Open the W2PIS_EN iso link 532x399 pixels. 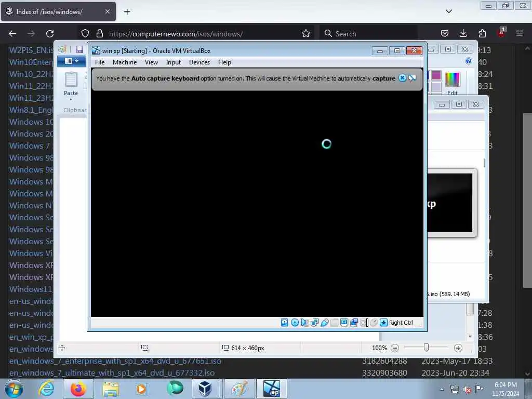(x=31, y=50)
